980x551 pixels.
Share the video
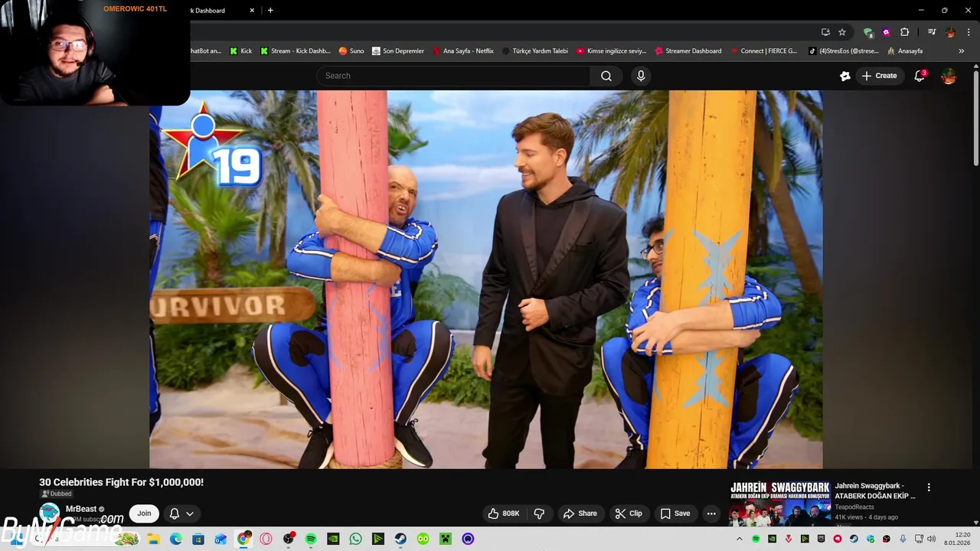click(580, 514)
